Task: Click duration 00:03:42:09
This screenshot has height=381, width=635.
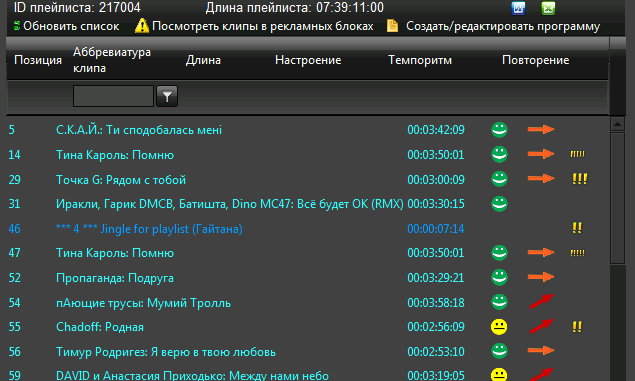Action: [x=436, y=130]
